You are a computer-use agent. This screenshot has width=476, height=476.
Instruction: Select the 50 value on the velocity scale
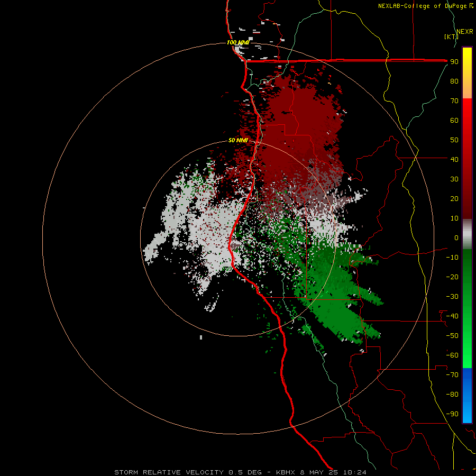454,140
